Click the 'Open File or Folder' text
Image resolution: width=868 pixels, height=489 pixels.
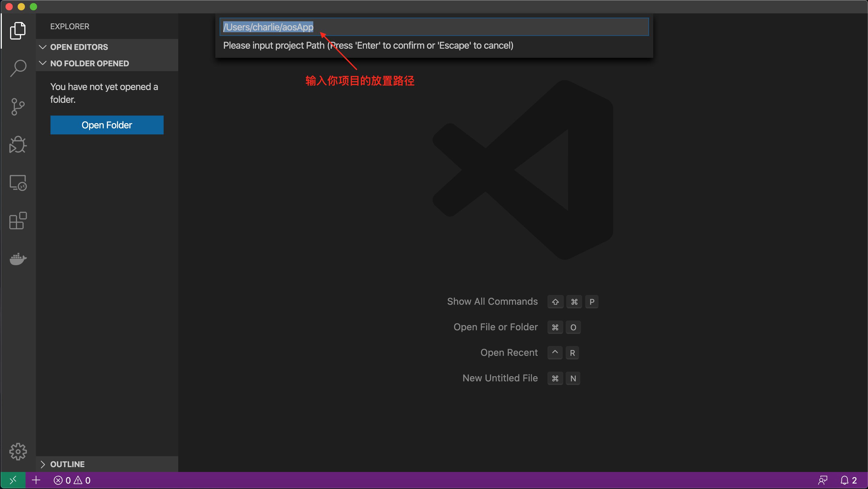pos(495,327)
